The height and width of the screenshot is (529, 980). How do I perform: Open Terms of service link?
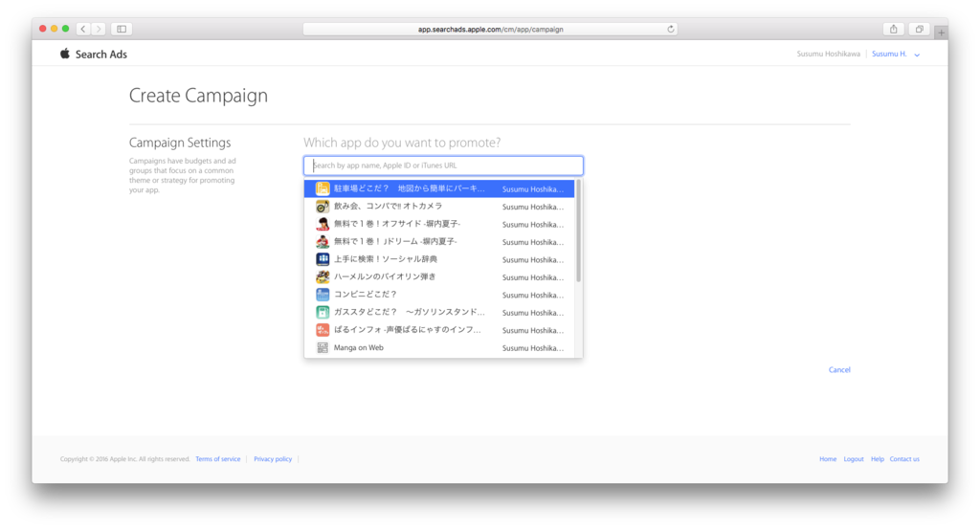click(x=217, y=459)
